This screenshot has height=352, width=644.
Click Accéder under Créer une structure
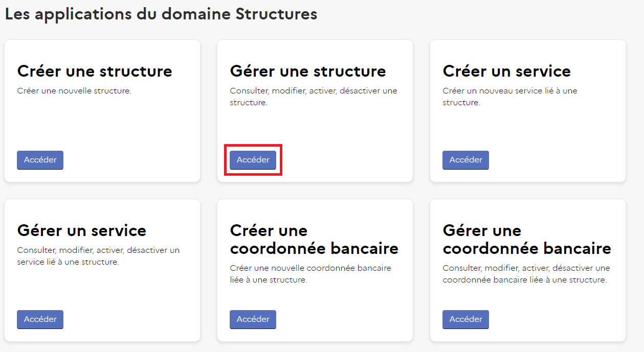(x=40, y=160)
